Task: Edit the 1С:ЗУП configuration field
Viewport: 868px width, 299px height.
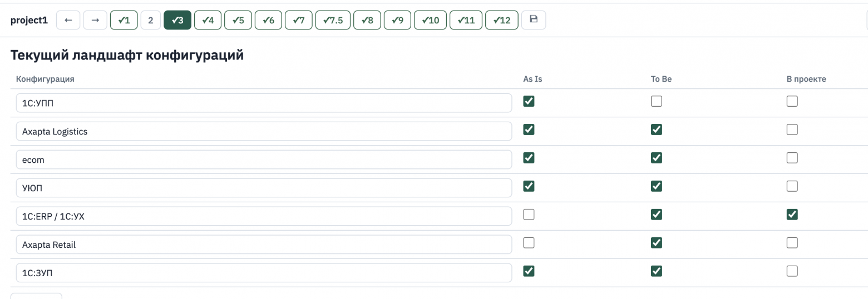Action: pyautogui.click(x=264, y=273)
